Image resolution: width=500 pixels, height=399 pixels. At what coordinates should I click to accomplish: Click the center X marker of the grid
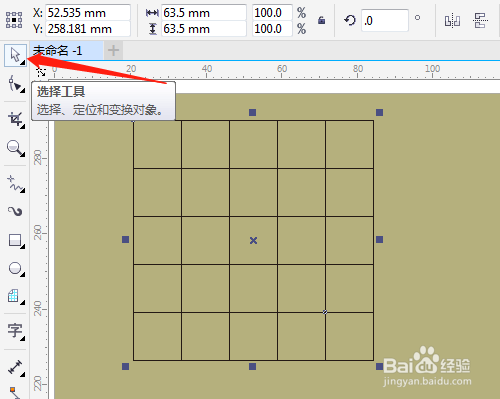pos(253,240)
